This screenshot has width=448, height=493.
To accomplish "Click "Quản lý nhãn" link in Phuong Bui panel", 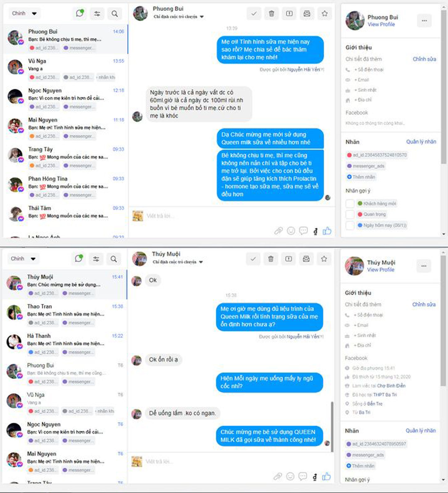I will [x=421, y=142].
